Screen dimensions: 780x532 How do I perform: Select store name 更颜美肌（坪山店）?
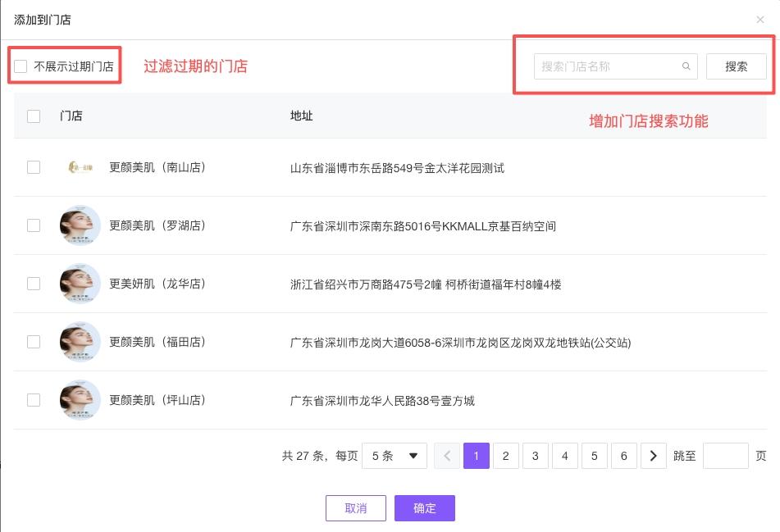click(x=157, y=400)
